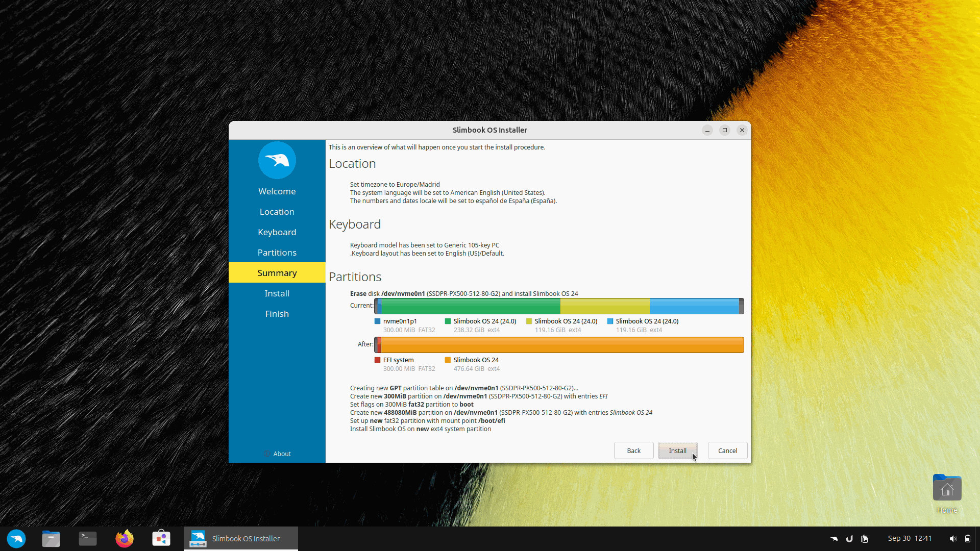The width and height of the screenshot is (980, 551).
Task: Click the battery icon in system tray
Action: click(x=968, y=539)
